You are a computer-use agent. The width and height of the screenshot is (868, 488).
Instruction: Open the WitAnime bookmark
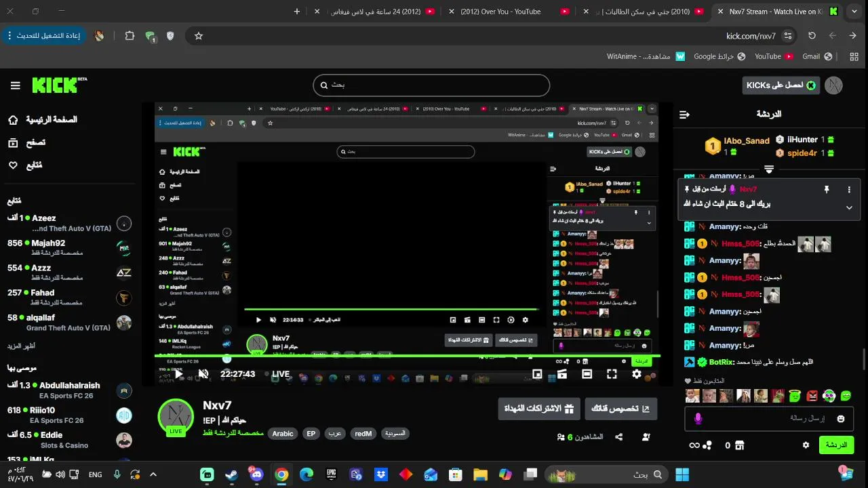click(646, 57)
